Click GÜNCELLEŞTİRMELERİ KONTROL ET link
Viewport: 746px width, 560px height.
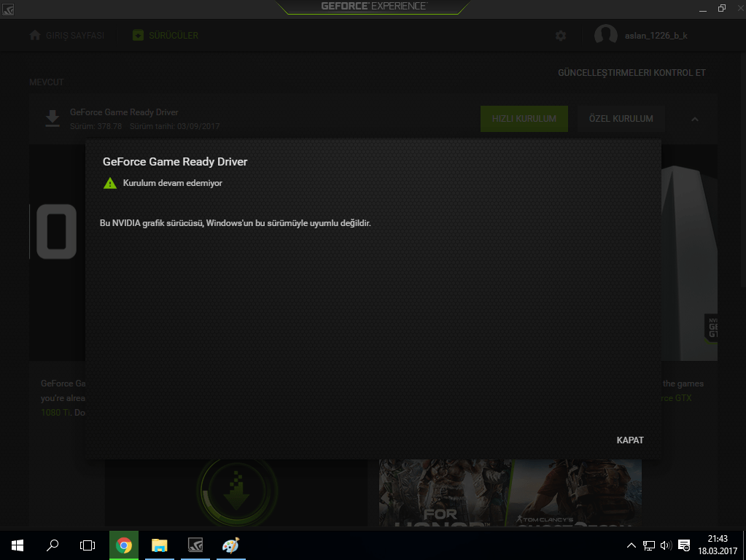(632, 73)
